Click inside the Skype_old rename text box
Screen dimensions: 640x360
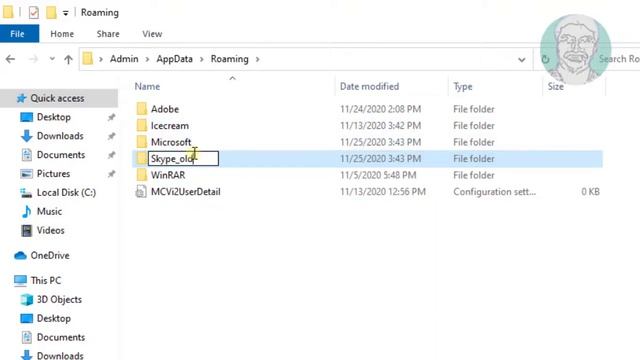coord(183,158)
